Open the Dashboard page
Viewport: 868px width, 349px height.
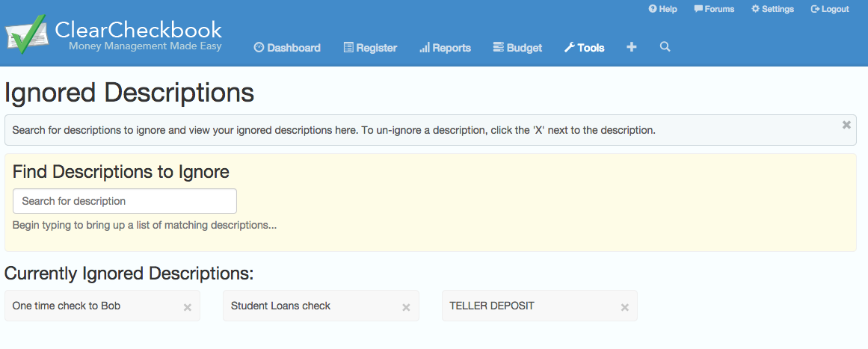click(x=287, y=48)
